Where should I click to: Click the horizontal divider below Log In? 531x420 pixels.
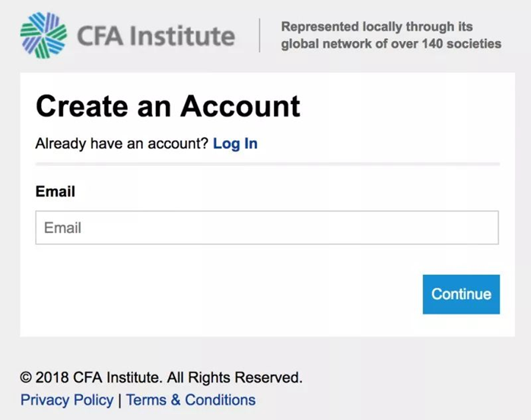pyautogui.click(x=267, y=164)
